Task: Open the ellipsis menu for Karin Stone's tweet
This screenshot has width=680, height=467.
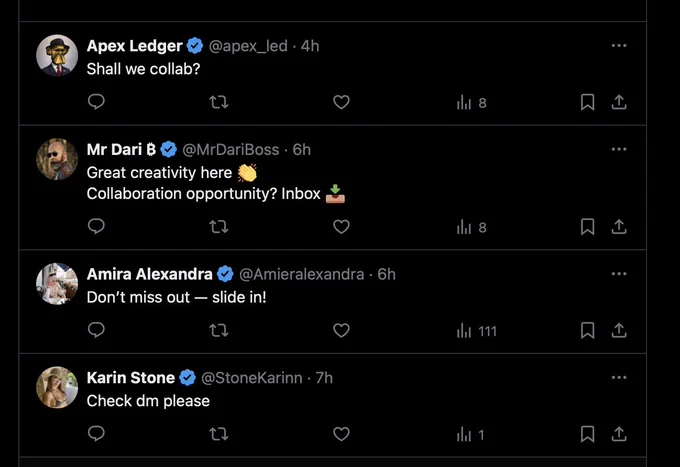Action: pyautogui.click(x=619, y=377)
